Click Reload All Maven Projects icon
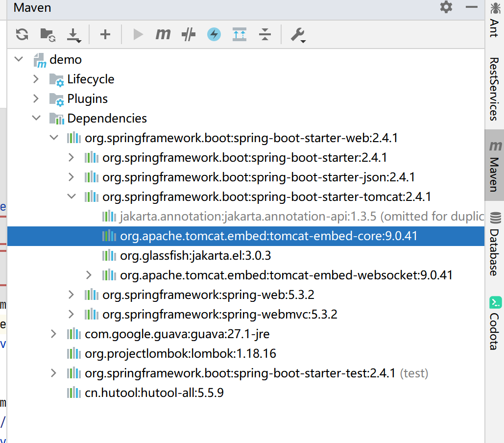The image size is (504, 443). [22, 34]
